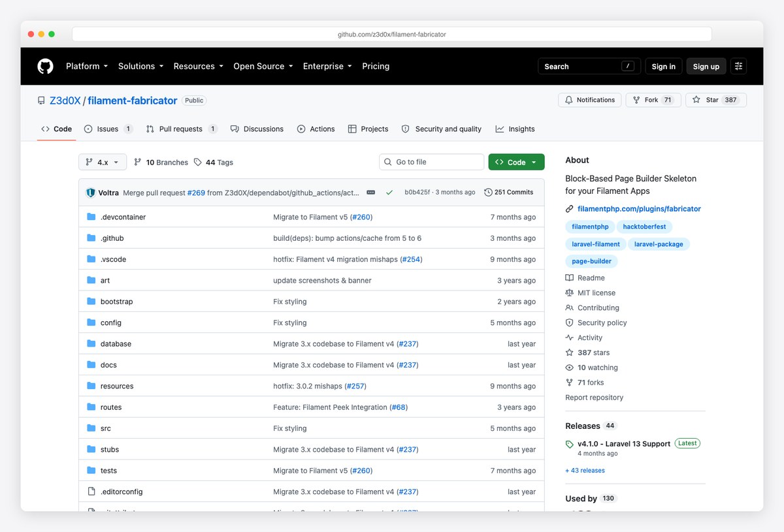
Task: Expand the Resources navigation menu
Action: 199,66
